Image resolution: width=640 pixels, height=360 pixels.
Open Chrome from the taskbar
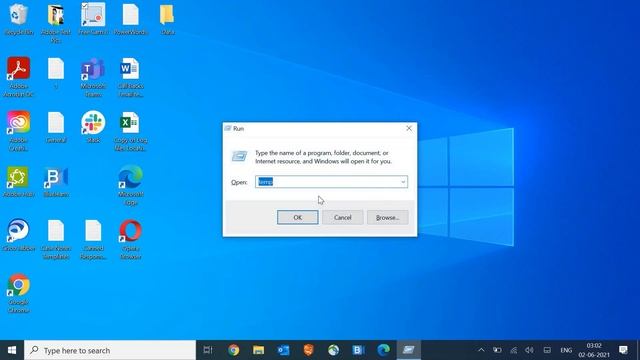tap(233, 350)
